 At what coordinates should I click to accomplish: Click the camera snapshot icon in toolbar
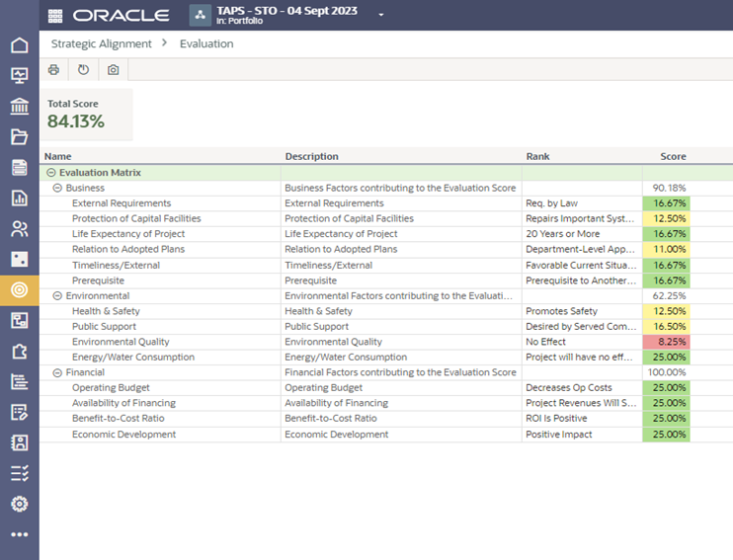point(114,70)
